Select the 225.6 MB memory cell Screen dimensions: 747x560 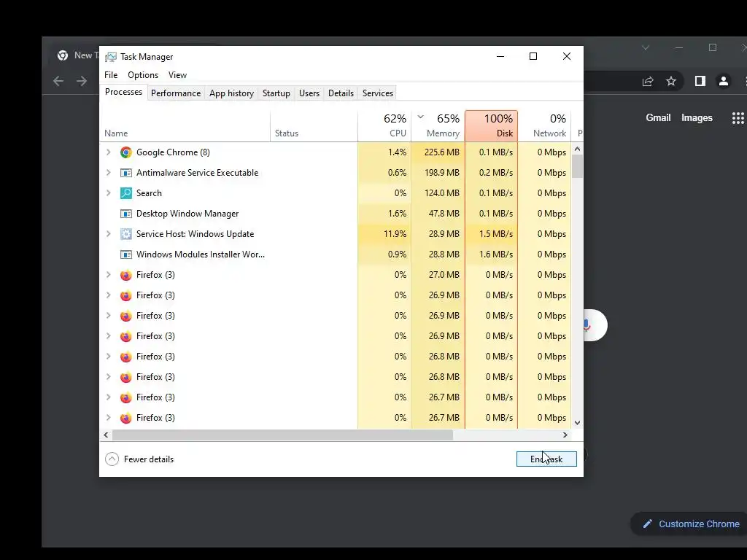[x=438, y=152]
